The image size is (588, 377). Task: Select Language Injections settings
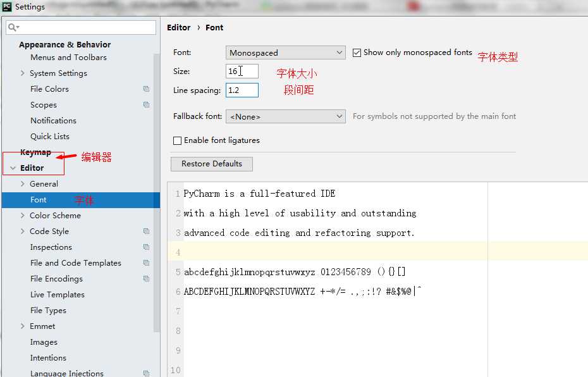(67, 373)
